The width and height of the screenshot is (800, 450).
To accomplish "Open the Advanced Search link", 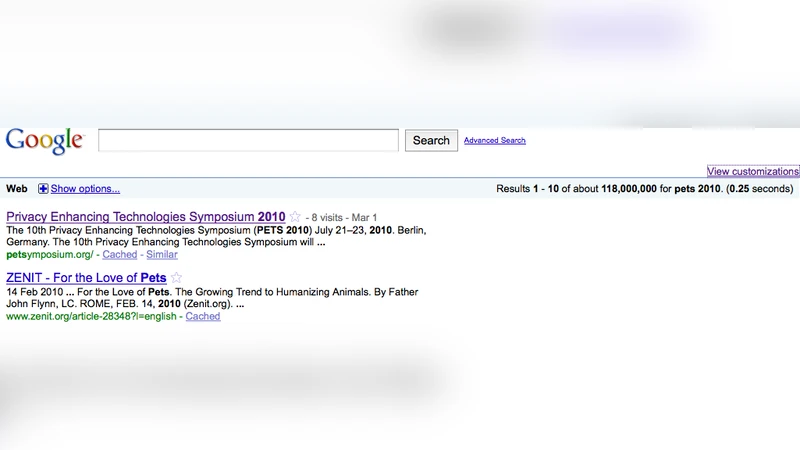I will (494, 141).
